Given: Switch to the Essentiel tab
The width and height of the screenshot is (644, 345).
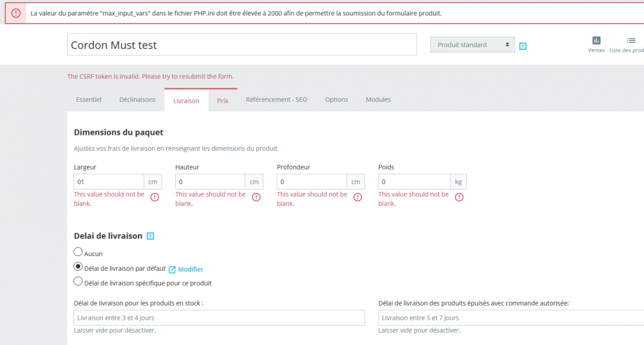Looking at the screenshot, I should point(89,99).
